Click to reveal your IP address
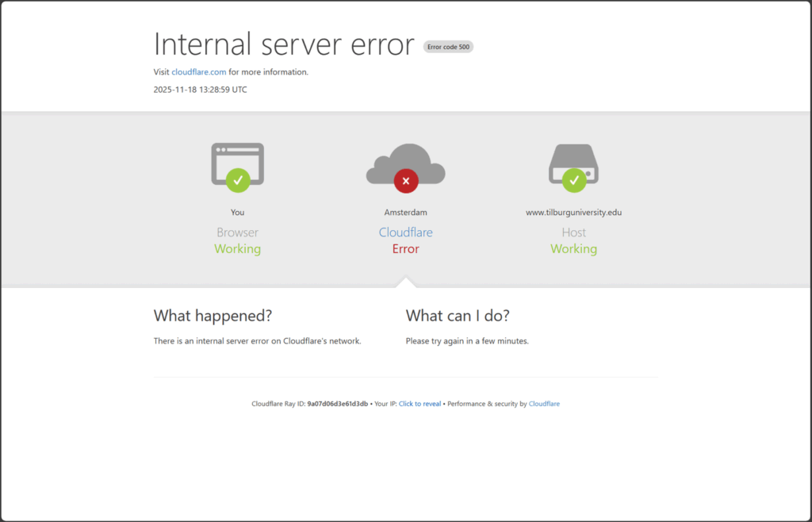The width and height of the screenshot is (812, 522). coord(419,404)
